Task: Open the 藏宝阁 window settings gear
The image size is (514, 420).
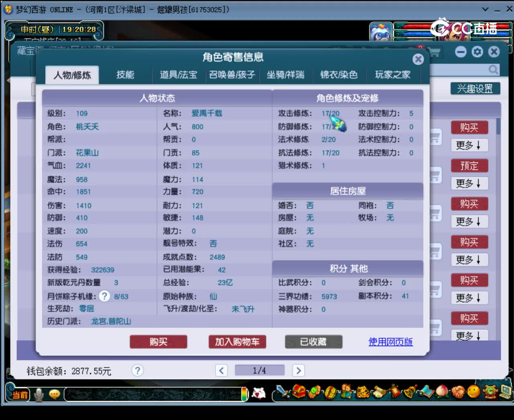Action: point(477,52)
